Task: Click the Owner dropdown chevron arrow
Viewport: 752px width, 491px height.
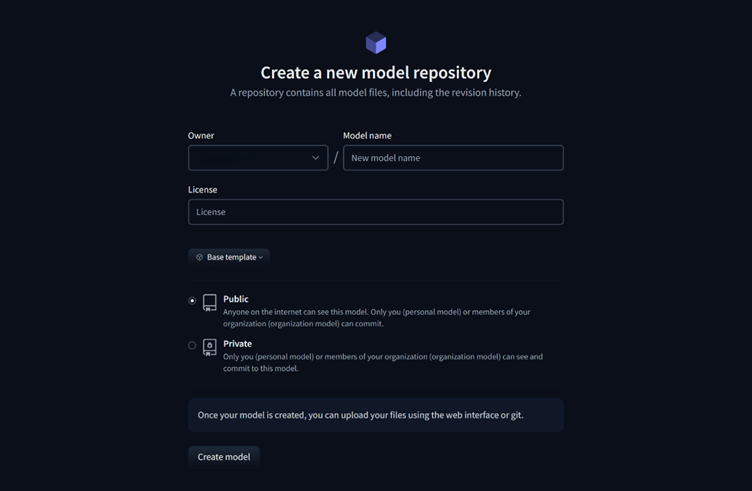Action: (316, 158)
